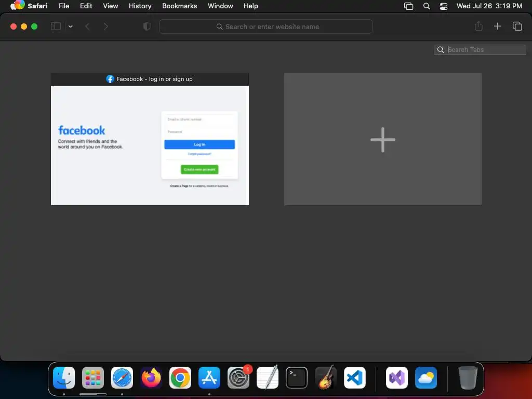Focus the Search or enter website name field
The image size is (532, 399).
pyautogui.click(x=266, y=26)
